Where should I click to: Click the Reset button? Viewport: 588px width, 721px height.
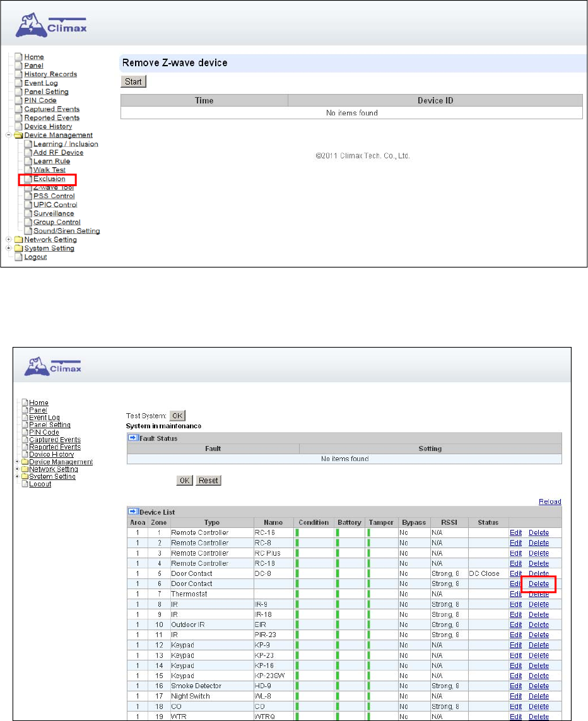(x=208, y=481)
